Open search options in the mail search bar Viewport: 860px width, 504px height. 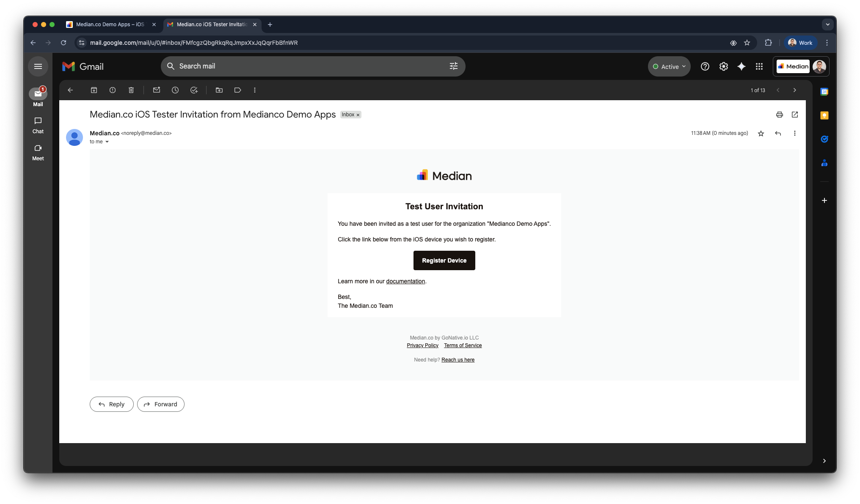453,66
